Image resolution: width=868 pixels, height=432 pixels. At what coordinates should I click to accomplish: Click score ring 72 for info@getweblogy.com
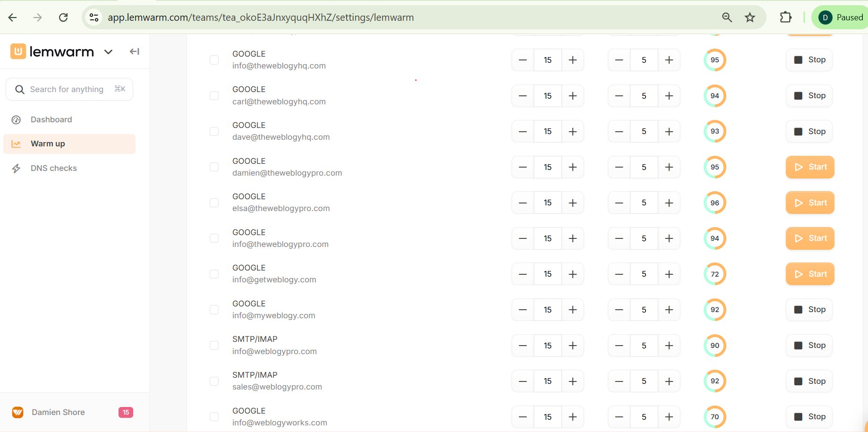coord(715,274)
